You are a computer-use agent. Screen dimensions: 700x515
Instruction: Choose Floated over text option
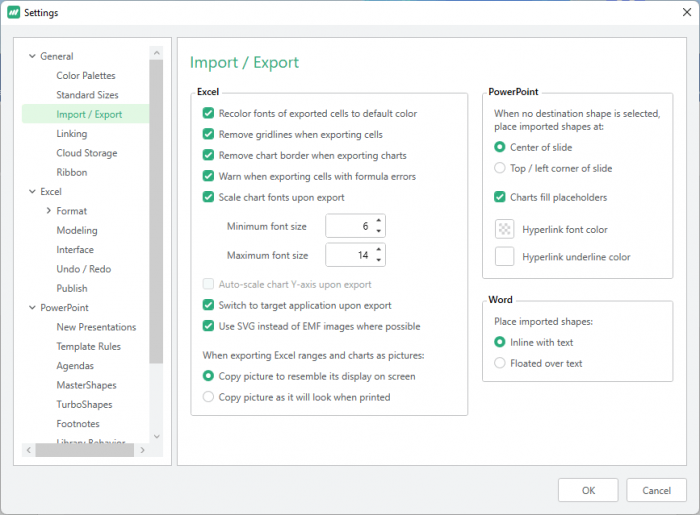click(x=501, y=363)
